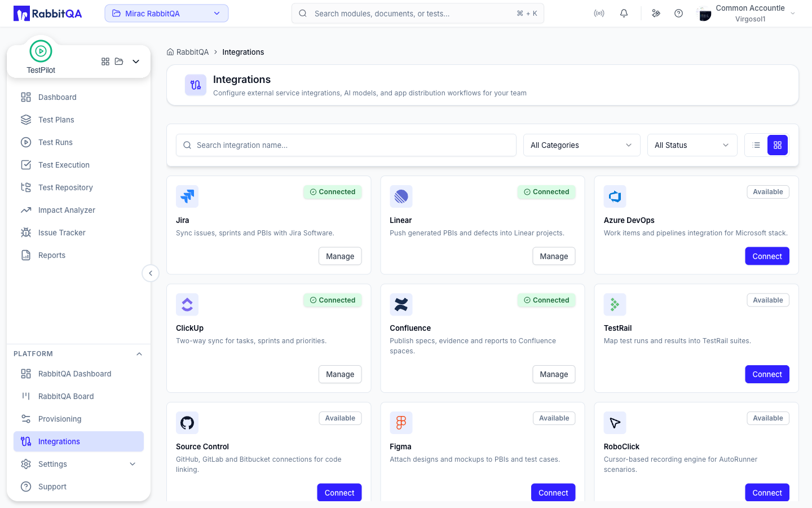
Task: Click the grid modules icon near TestPilot
Action: (x=105, y=62)
